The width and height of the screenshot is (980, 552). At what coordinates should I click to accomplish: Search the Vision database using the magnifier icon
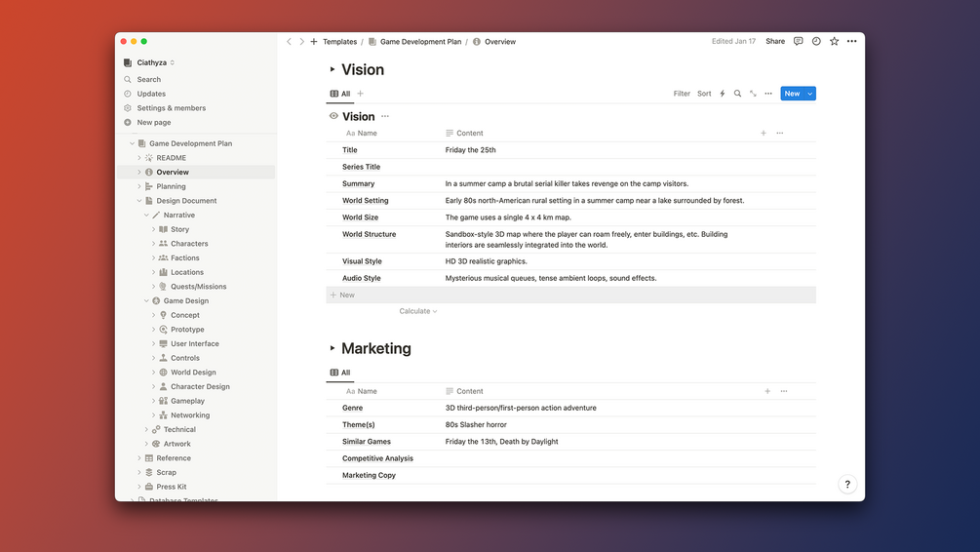click(737, 94)
